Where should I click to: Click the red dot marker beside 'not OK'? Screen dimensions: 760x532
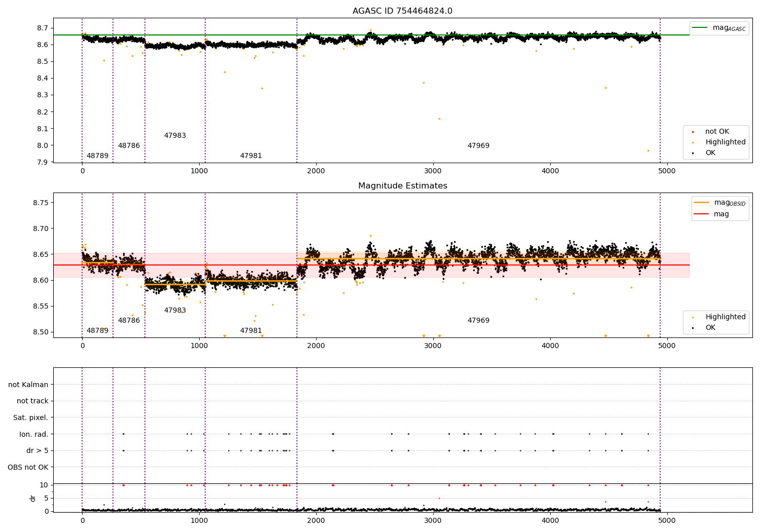[693, 132]
